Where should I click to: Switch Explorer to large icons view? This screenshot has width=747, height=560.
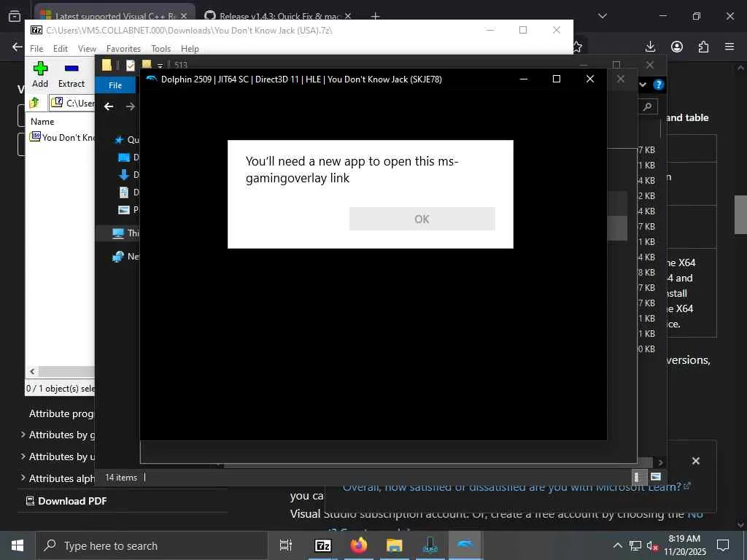tap(656, 477)
